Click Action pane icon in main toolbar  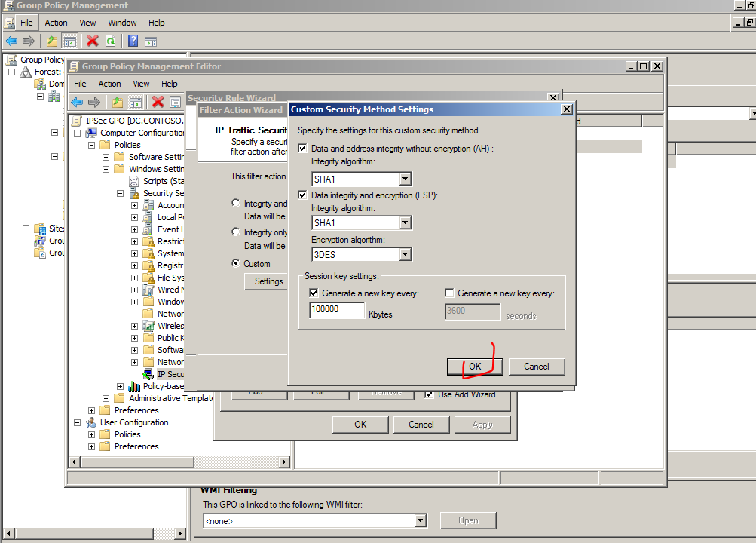pyautogui.click(x=151, y=41)
